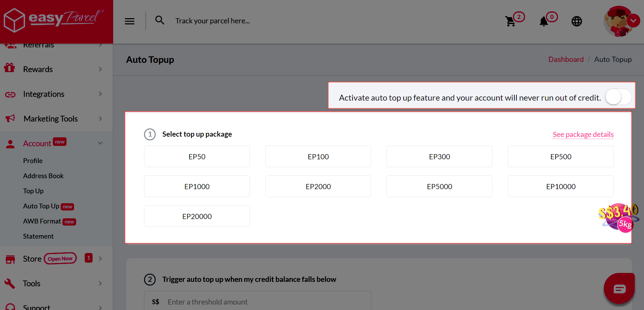Click the search magnifier icon
Image resolution: width=644 pixels, height=310 pixels.
[160, 20]
